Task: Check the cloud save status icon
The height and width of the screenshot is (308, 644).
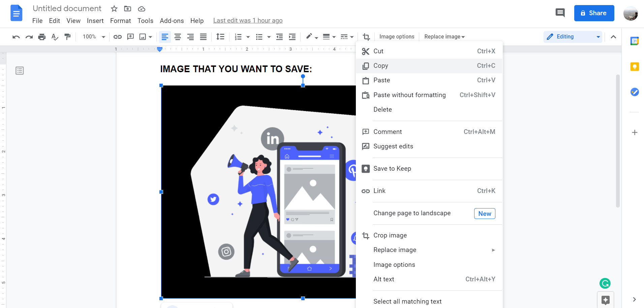Action: tap(142, 9)
